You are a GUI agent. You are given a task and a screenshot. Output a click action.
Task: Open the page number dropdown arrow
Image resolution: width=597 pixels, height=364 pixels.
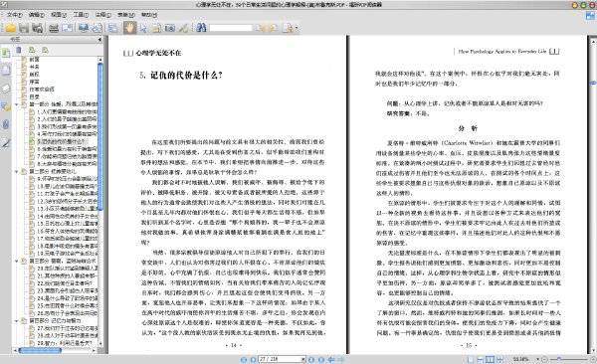pos(303,359)
